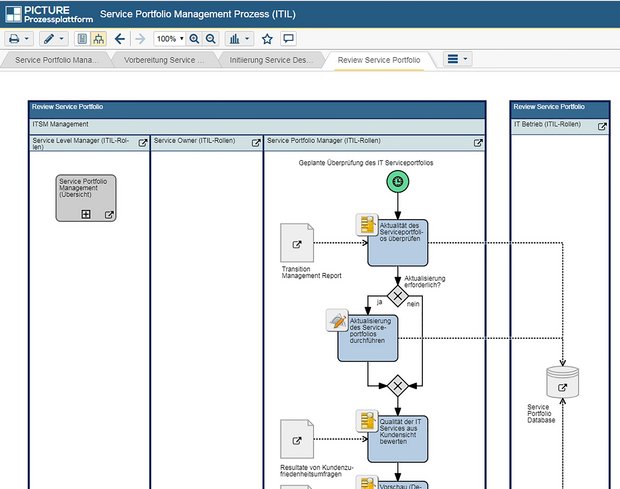Switch to Vorbereitung Service tab

[164, 60]
